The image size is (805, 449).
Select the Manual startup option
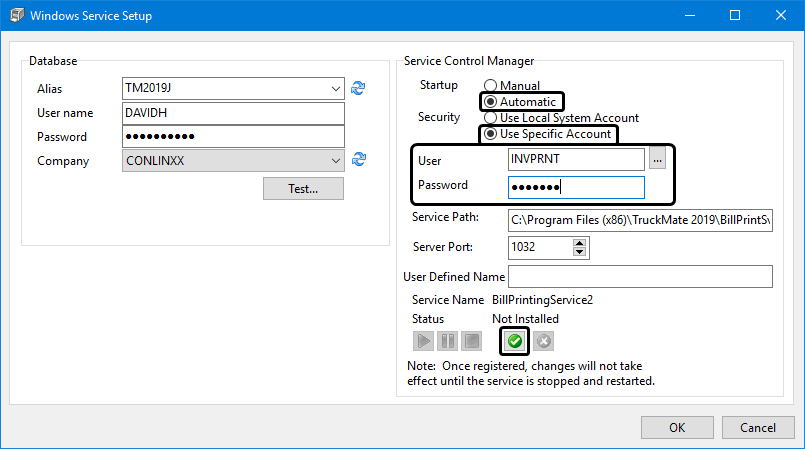pos(490,87)
